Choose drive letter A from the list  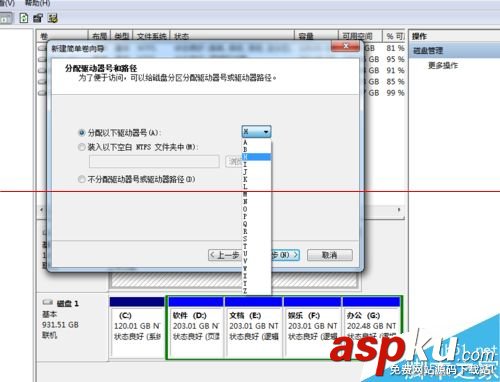pyautogui.click(x=256, y=142)
